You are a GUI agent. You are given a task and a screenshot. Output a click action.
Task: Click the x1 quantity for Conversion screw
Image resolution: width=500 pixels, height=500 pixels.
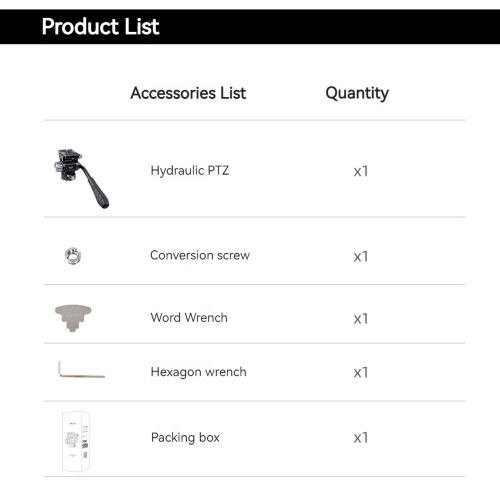[x=361, y=257]
